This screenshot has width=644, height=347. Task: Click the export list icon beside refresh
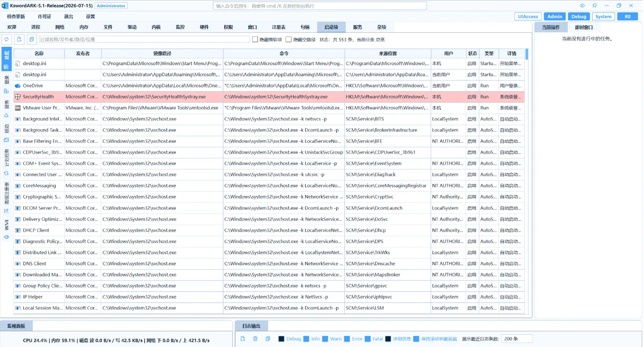19,39
